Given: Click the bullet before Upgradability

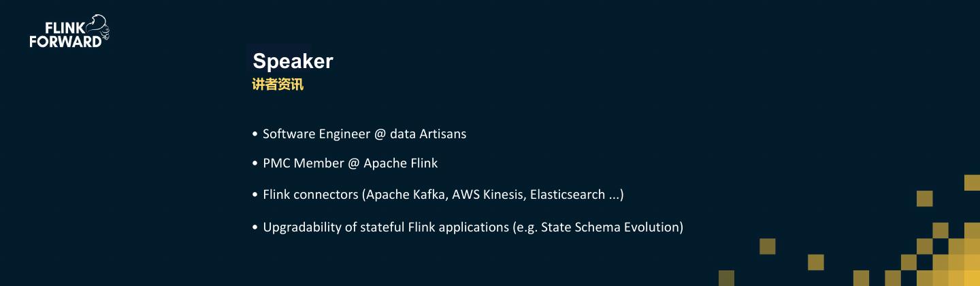Looking at the screenshot, I should tap(255, 227).
